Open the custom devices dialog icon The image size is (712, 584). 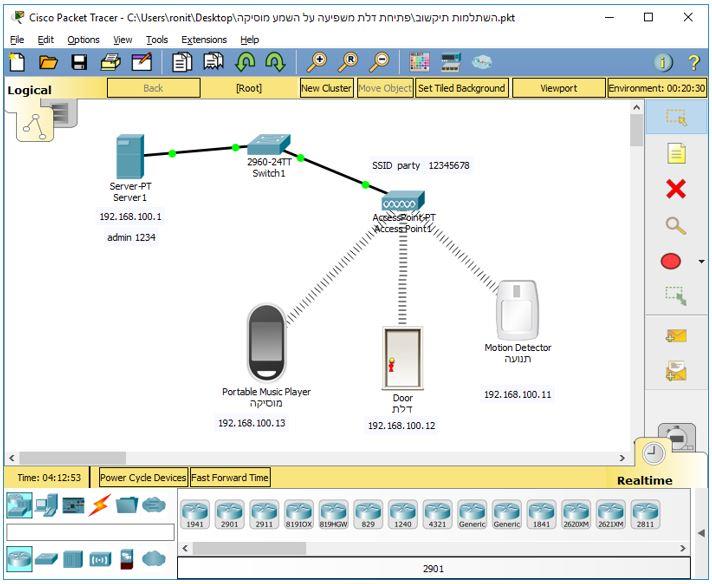451,62
